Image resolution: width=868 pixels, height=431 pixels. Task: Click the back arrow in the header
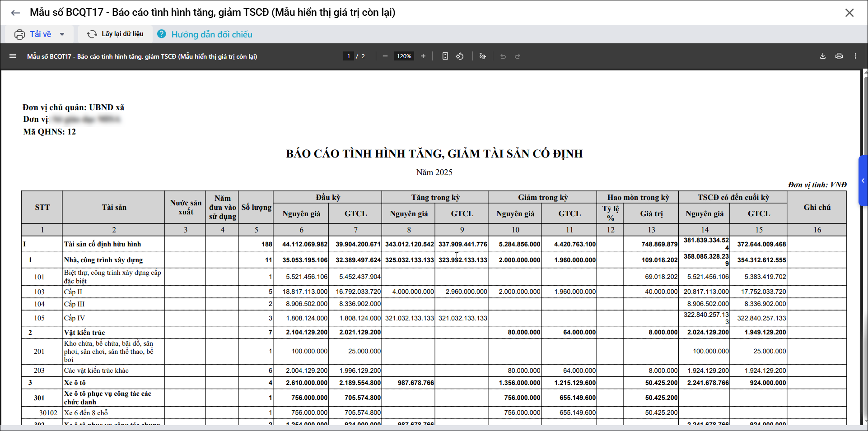click(15, 13)
